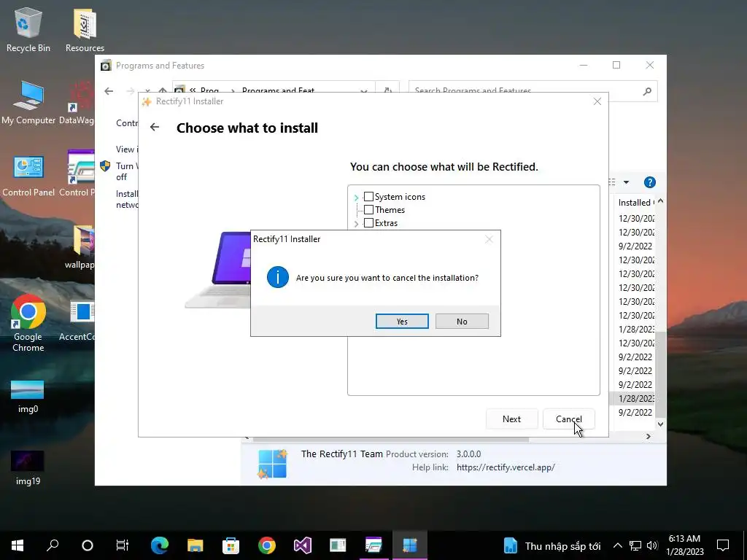Open Control Panel desktop icon

pos(28,175)
